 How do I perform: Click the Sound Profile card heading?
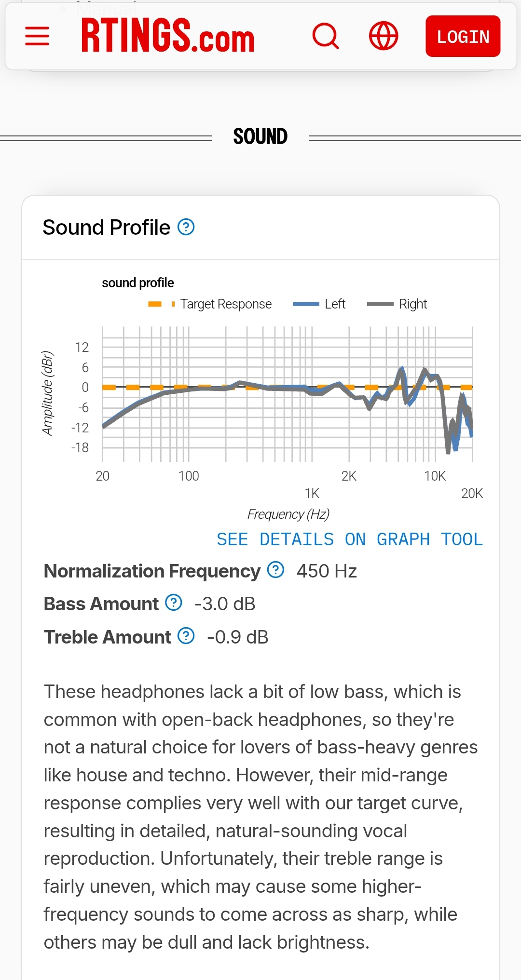pyautogui.click(x=107, y=228)
